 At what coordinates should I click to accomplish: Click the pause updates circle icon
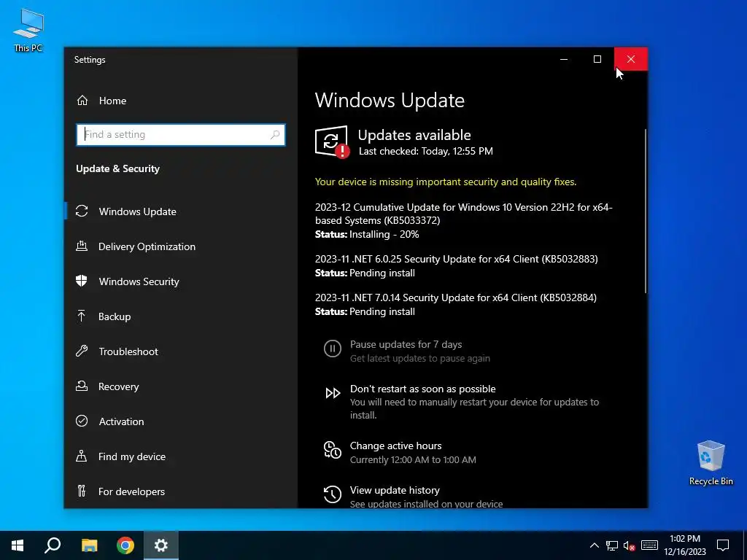pyautogui.click(x=333, y=349)
